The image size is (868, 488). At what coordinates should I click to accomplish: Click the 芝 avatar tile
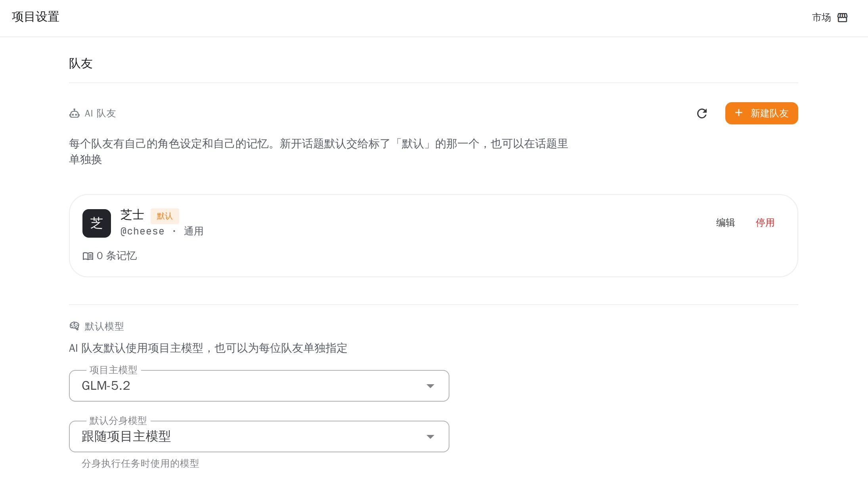point(97,223)
